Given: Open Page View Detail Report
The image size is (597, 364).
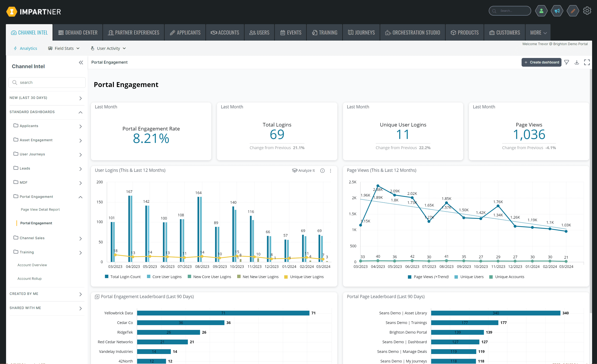Looking at the screenshot, I should [40, 210].
